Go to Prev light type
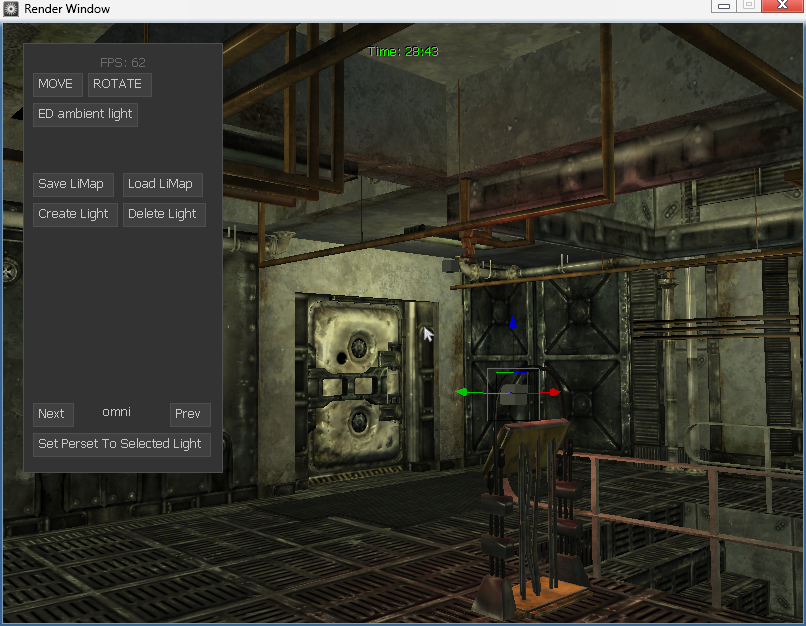This screenshot has width=806, height=626. [189, 414]
